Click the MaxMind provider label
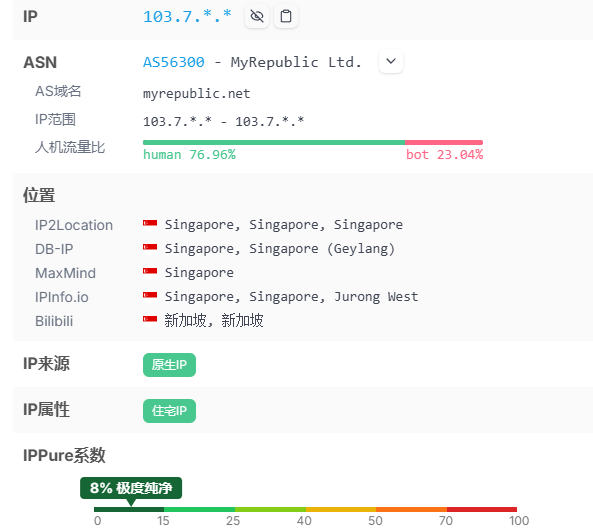Screen dimensions: 593x530 (65, 273)
